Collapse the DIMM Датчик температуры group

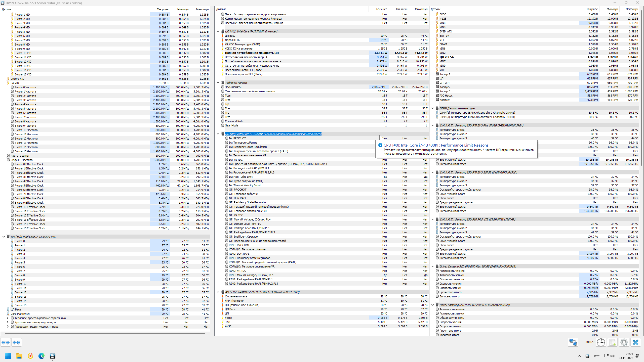click(x=433, y=108)
